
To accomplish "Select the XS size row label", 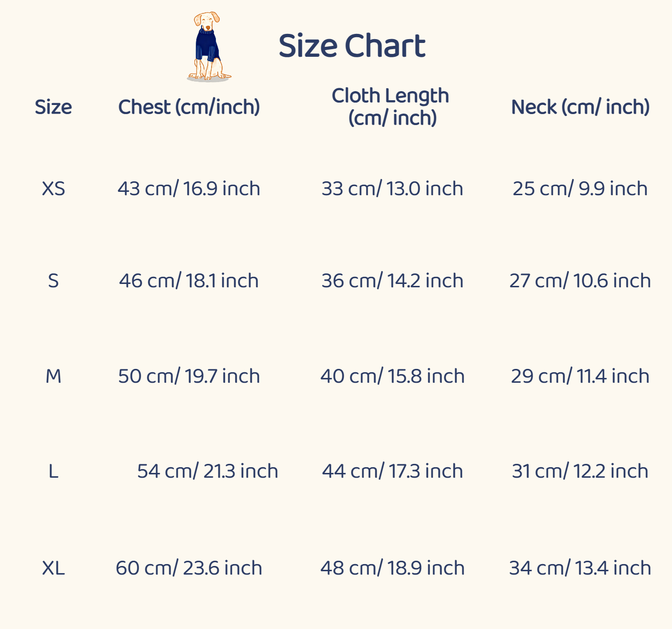I will point(53,189).
